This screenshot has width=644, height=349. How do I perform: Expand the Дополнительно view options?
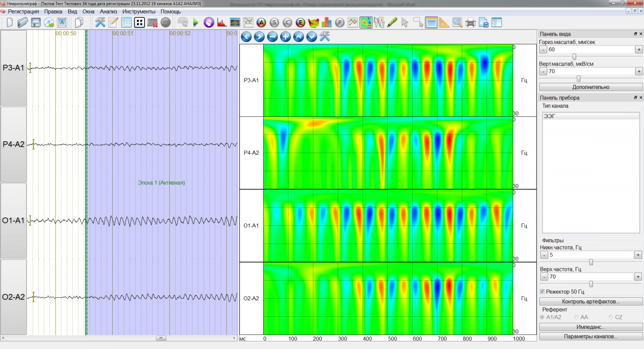(590, 87)
